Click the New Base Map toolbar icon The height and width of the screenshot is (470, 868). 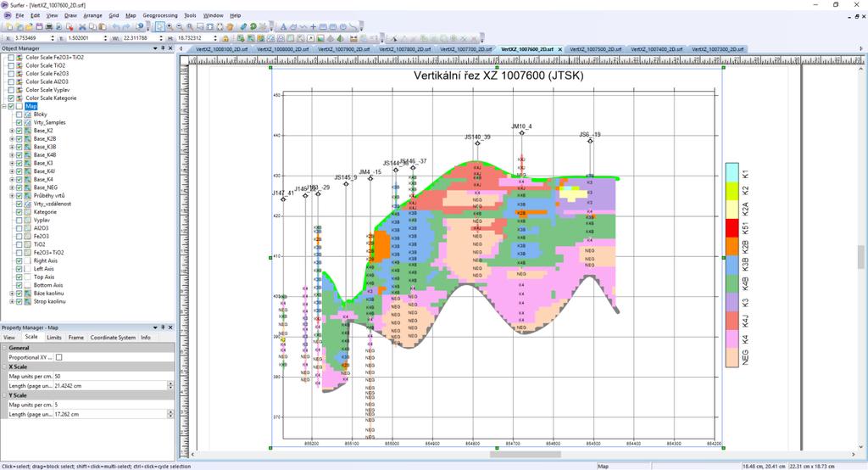coord(250,38)
